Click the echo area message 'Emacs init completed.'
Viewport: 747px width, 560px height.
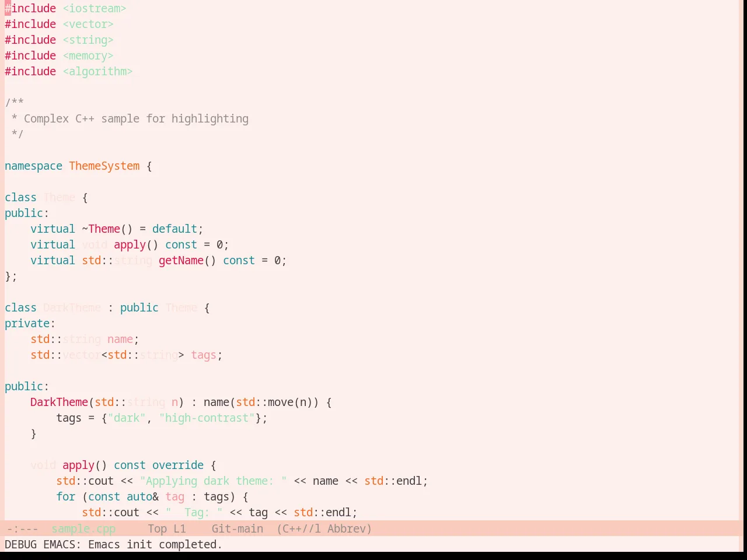click(155, 544)
